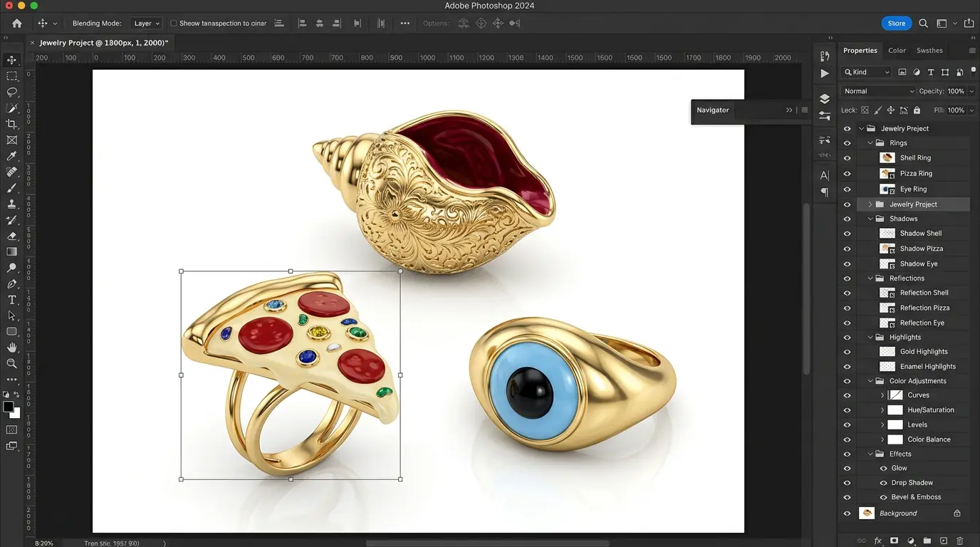Open the Paragraph panel icon
This screenshot has height=547, width=980.
pyautogui.click(x=824, y=192)
